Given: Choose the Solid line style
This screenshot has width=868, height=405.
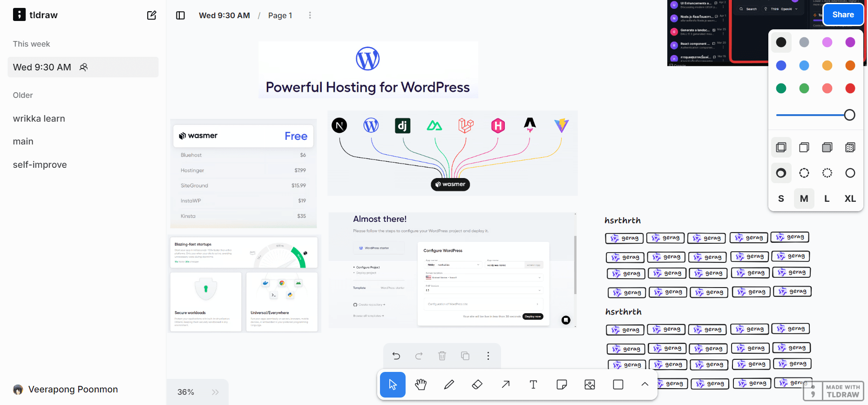Looking at the screenshot, I should pos(850,173).
